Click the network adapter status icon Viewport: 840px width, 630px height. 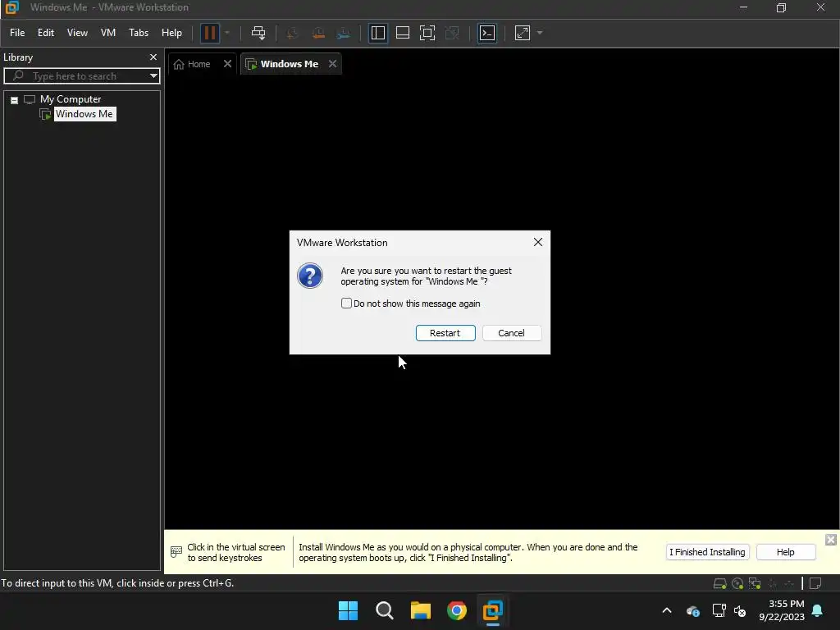(755, 583)
